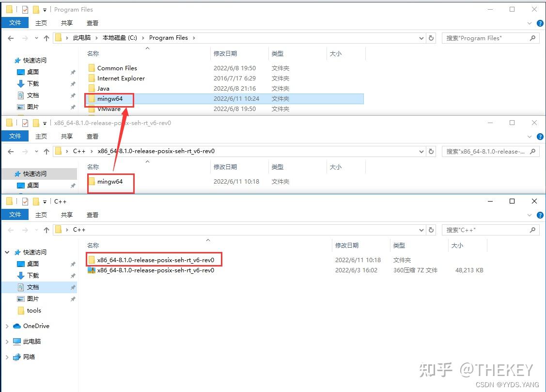The height and width of the screenshot is (392, 546).
Task: Click the 共享 tab in the C++ window
Action: (x=66, y=214)
